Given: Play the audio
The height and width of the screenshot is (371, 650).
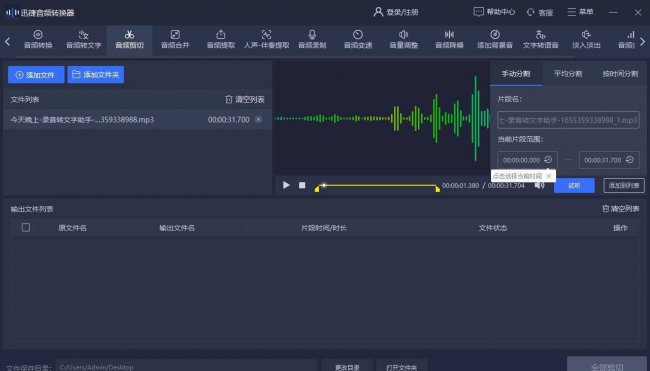Looking at the screenshot, I should pyautogui.click(x=286, y=185).
